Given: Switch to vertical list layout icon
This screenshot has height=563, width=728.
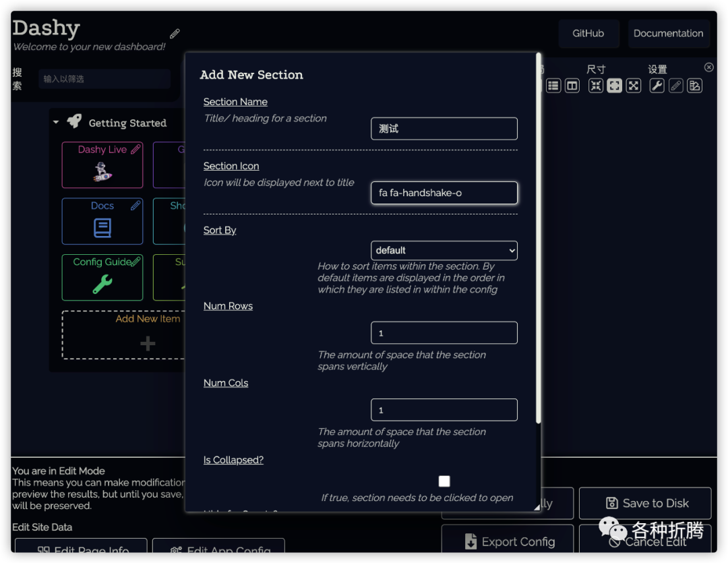Looking at the screenshot, I should pyautogui.click(x=553, y=86).
